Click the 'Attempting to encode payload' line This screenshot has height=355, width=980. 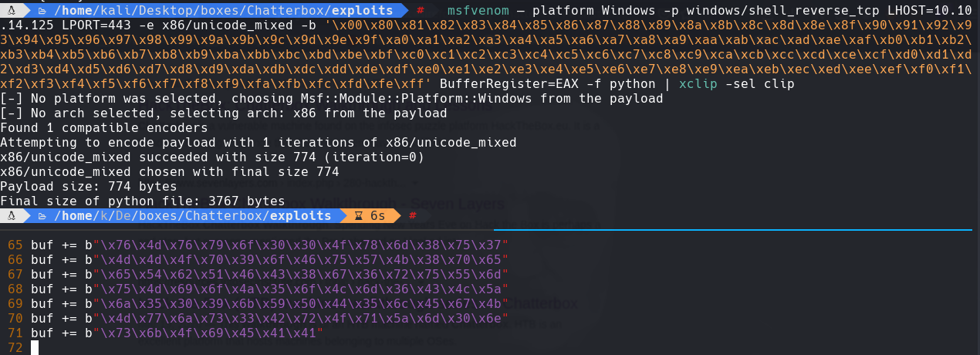click(259, 142)
